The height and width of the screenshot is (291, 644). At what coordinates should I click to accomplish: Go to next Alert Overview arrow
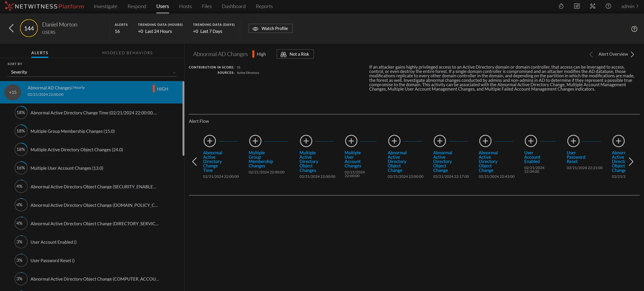(x=632, y=54)
